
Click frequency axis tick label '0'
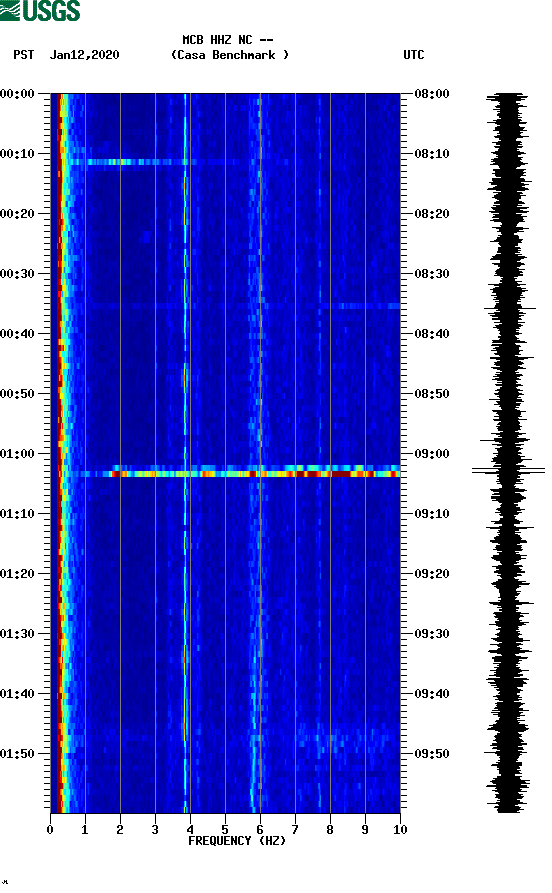50,830
